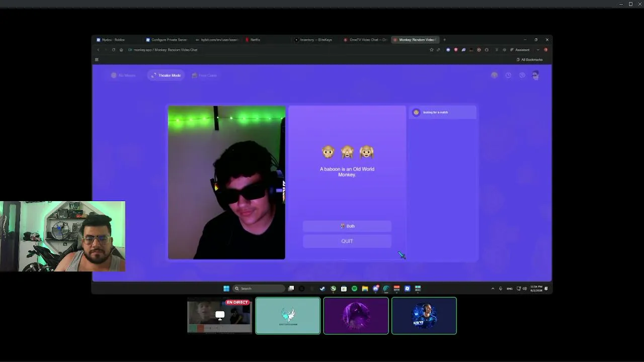Viewport: 644px width, 362px height.
Task: Open the profile avatar on Monkey header
Action: click(535, 75)
